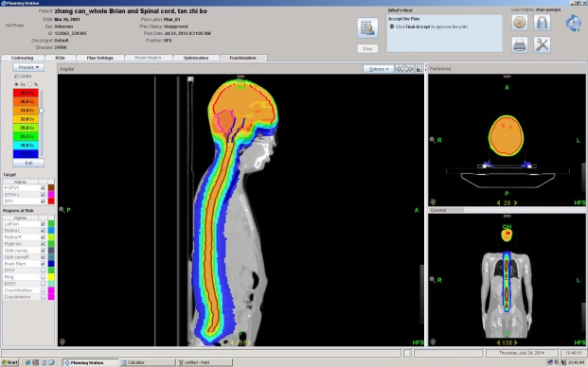This screenshot has height=367, width=588.
Task: Switch to the Plan Settings tab
Action: point(99,58)
